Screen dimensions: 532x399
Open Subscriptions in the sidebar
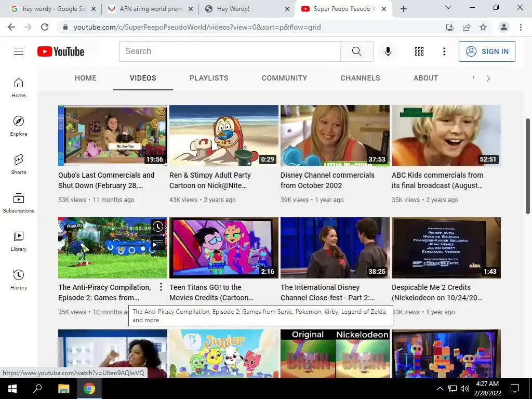click(x=19, y=203)
